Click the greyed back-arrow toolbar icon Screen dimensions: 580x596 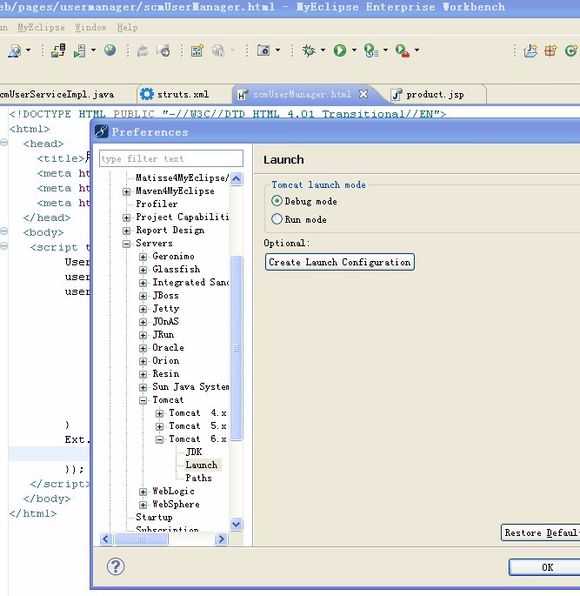(143, 50)
